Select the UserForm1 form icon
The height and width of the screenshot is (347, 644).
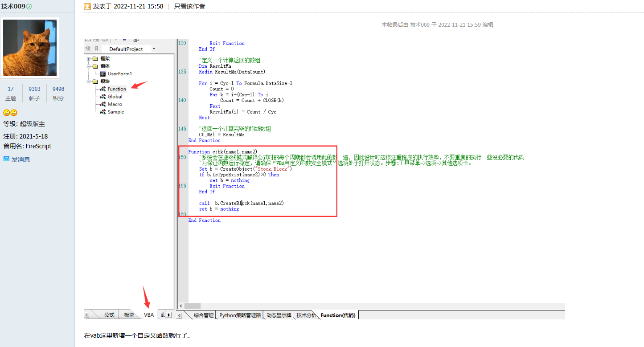click(103, 74)
